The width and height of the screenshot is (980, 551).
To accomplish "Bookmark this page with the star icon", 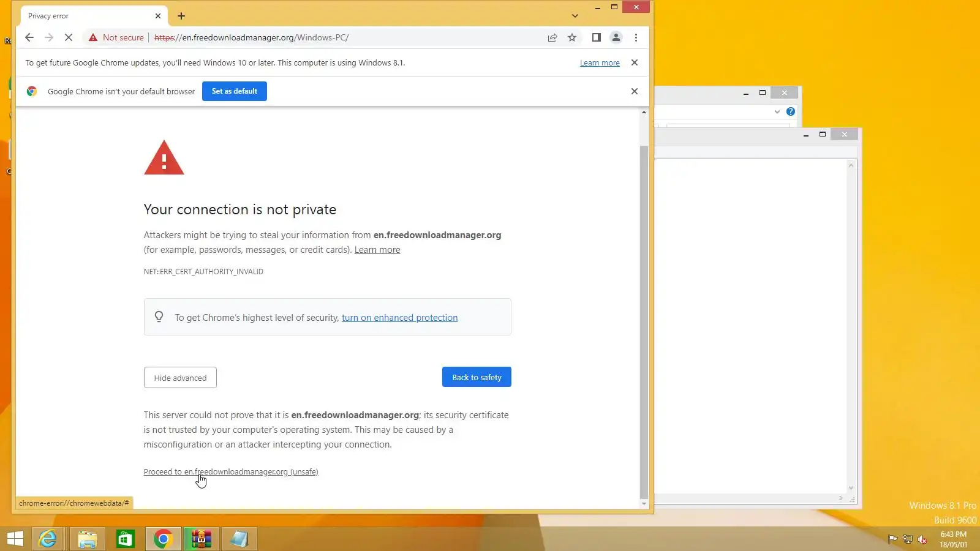I will click(x=572, y=37).
